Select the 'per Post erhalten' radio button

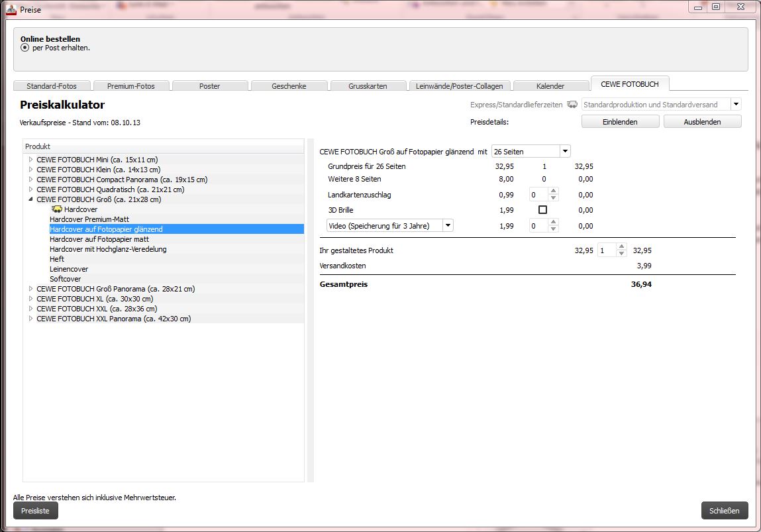click(25, 48)
